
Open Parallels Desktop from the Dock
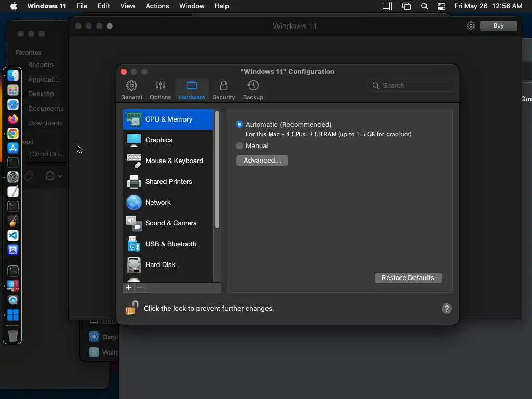coord(13,286)
